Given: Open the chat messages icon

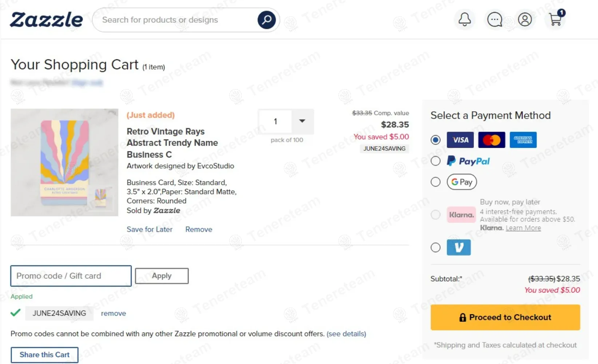Looking at the screenshot, I should point(495,19).
